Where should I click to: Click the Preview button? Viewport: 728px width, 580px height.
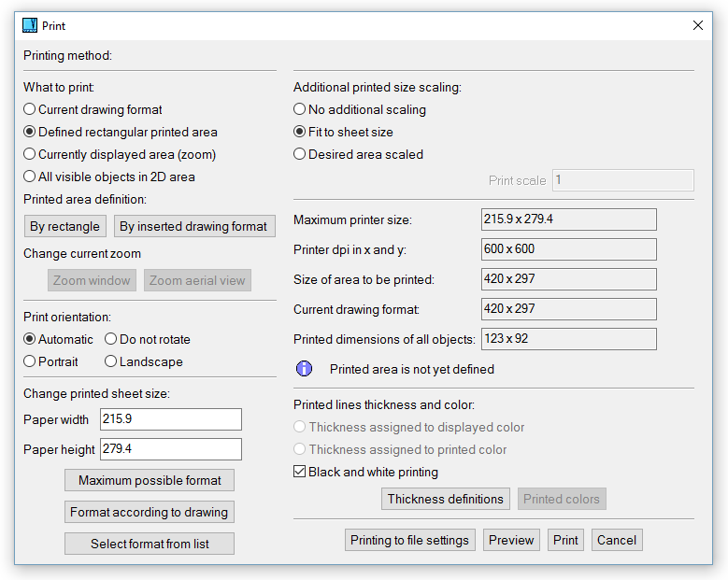click(511, 540)
